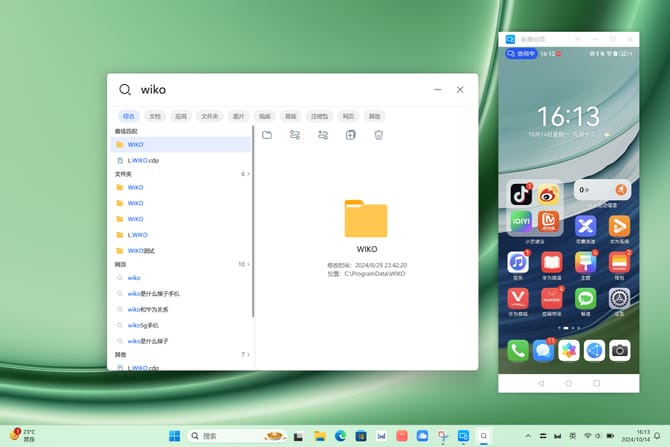Expand the web results section showing 10
670x447 pixels.
[x=243, y=264]
